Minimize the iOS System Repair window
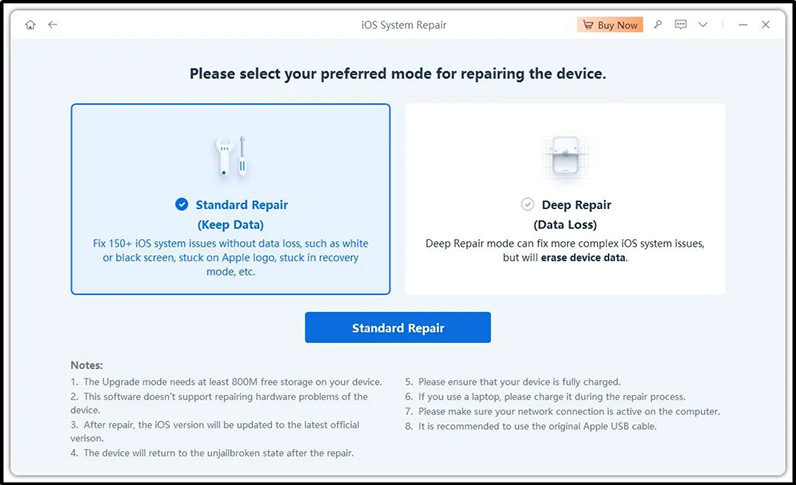The height and width of the screenshot is (485, 796). click(x=743, y=24)
